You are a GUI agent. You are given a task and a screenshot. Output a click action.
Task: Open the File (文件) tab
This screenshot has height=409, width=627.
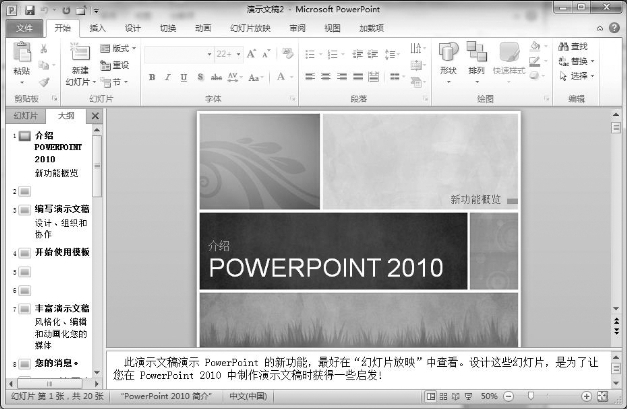[x=24, y=28]
